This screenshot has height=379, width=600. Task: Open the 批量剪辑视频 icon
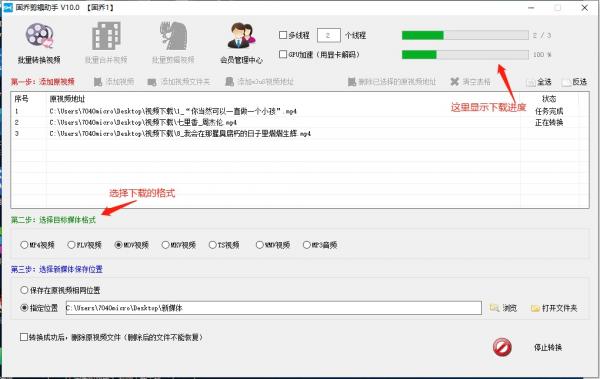(173, 36)
